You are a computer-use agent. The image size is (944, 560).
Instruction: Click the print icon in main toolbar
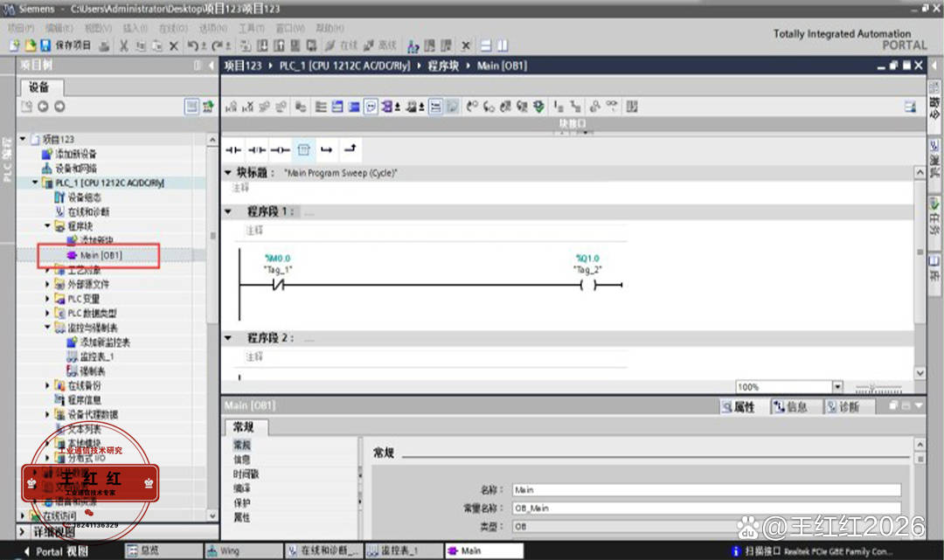105,45
